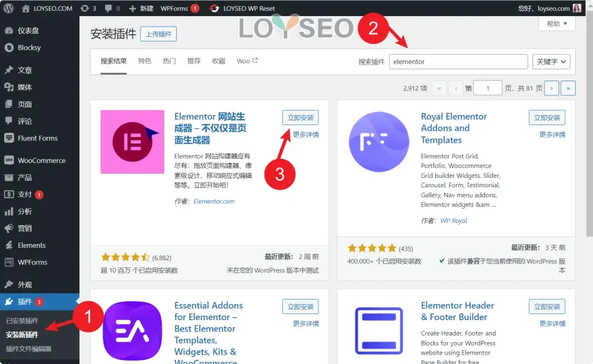The height and width of the screenshot is (364, 593).
Task: Install Elementor 网站生成器 with 立即安装
Action: pos(300,117)
